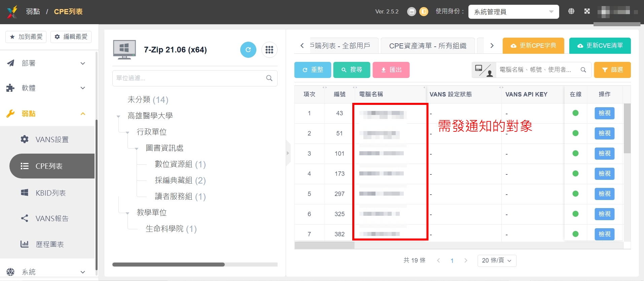Image resolution: width=644 pixels, height=281 pixels.
Task: Click search magnifier in 單位過濾 field
Action: point(269,78)
